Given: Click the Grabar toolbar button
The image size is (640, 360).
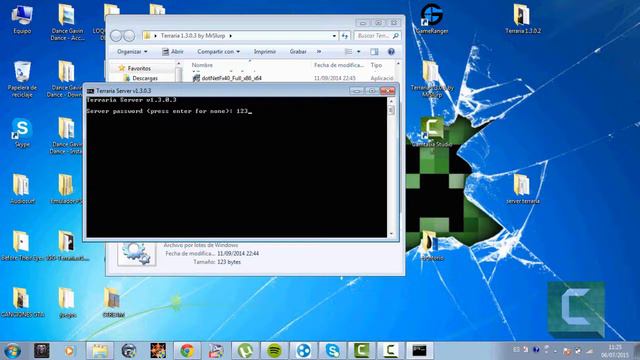Looking at the screenshot, I should [298, 52].
